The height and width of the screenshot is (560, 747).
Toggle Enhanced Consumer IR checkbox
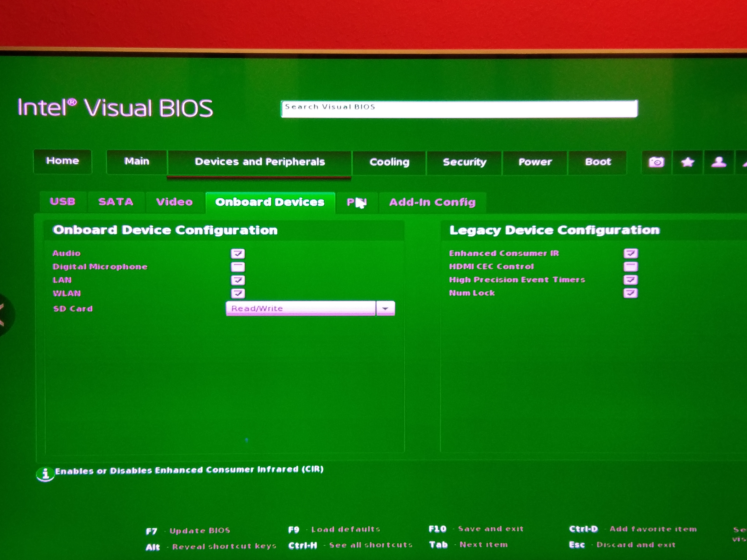click(630, 253)
